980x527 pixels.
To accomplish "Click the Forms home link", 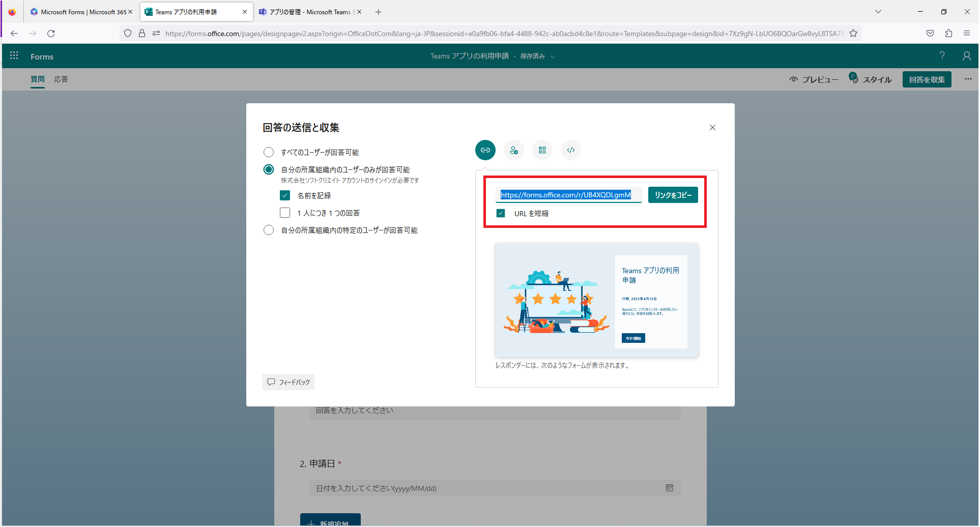I will pos(42,56).
